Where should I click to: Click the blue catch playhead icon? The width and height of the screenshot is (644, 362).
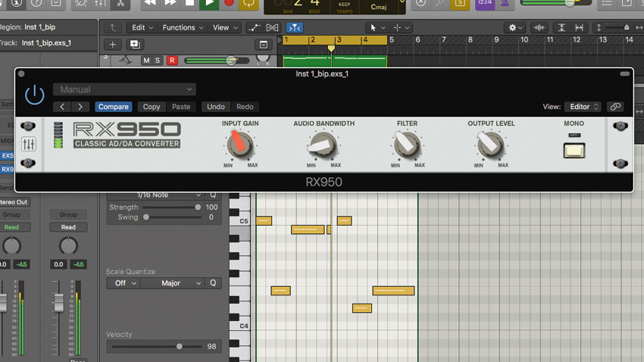click(295, 28)
